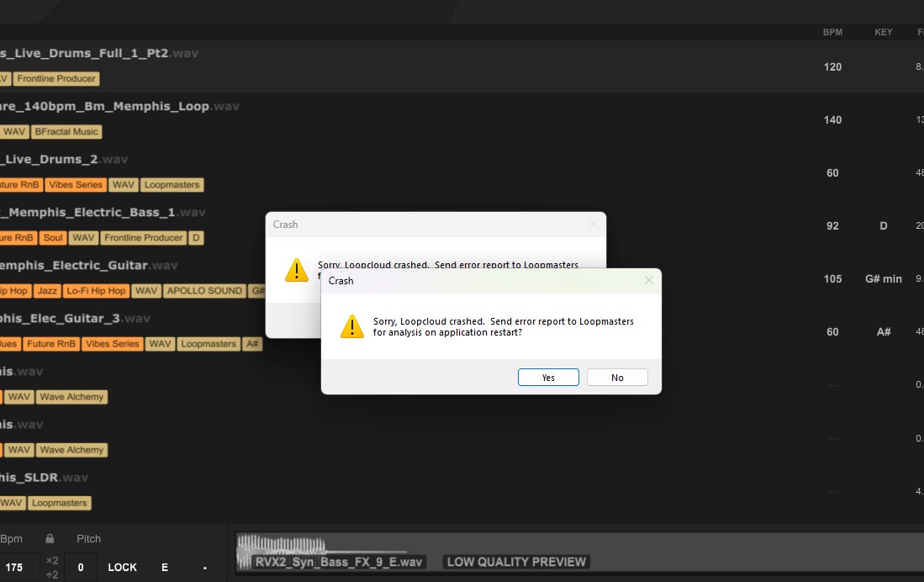Click the key value A# in KEY column

(x=884, y=332)
